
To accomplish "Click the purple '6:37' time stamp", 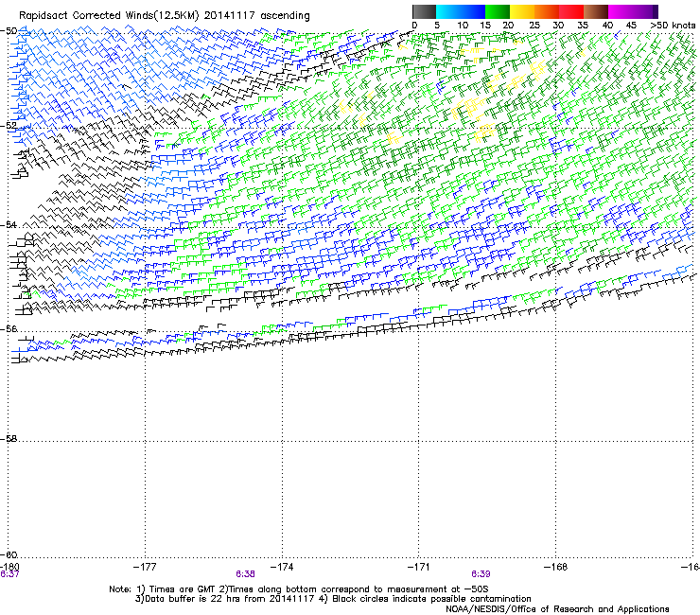I will 9,574.
